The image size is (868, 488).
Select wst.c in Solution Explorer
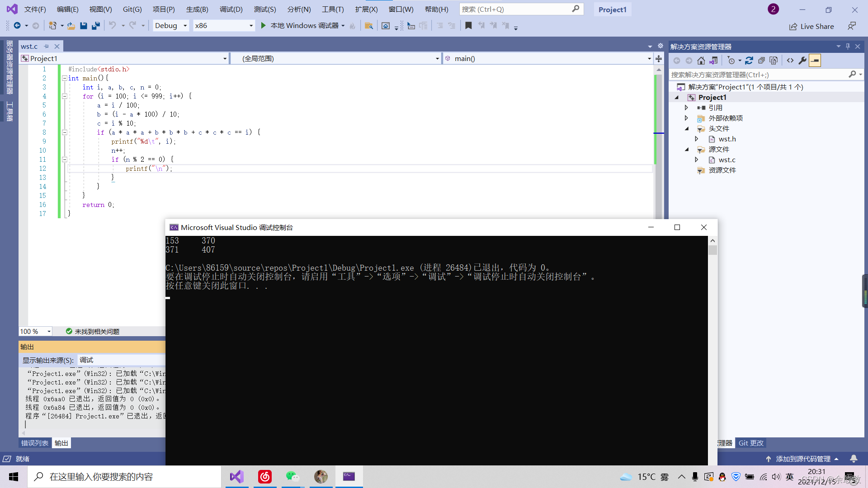pos(726,160)
